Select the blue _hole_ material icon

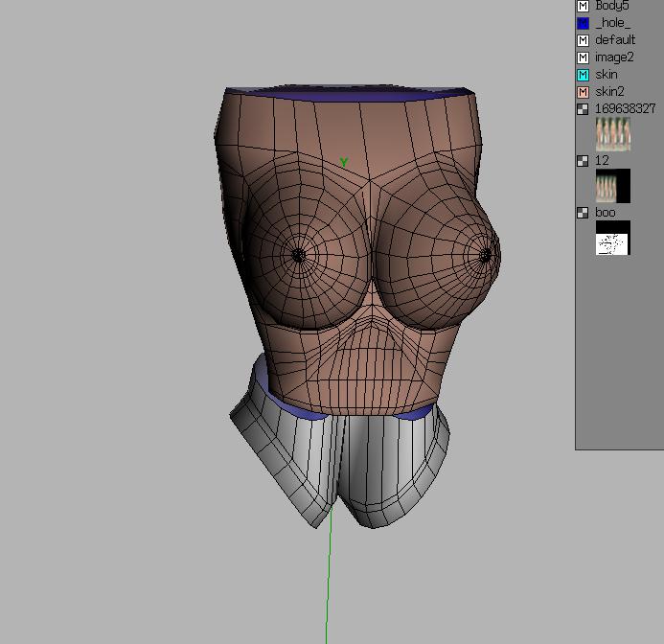point(583,23)
